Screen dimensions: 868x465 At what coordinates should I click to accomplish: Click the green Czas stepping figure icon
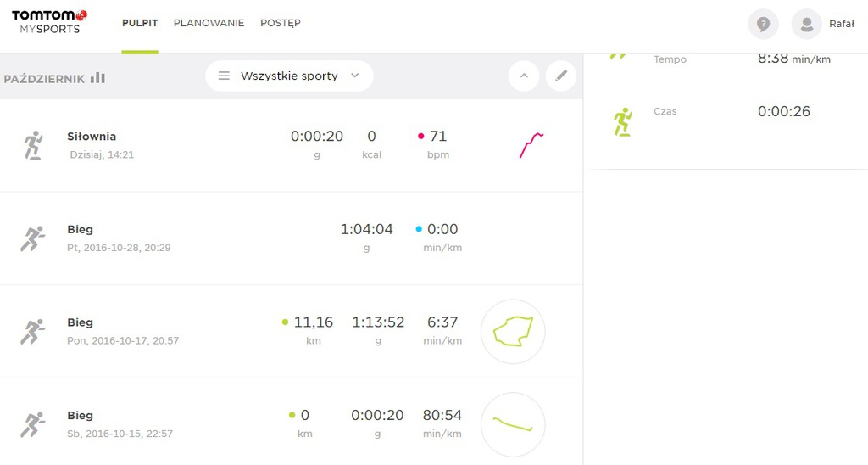pyautogui.click(x=623, y=121)
